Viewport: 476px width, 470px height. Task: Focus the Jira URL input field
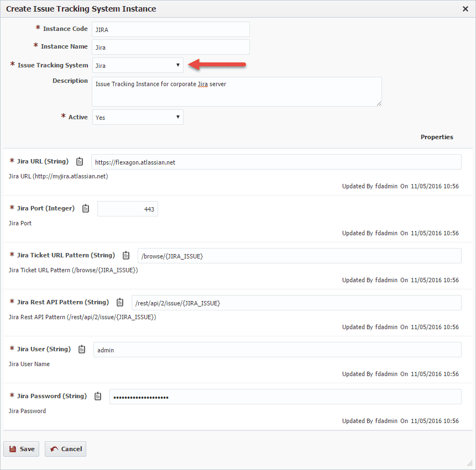[x=276, y=162]
